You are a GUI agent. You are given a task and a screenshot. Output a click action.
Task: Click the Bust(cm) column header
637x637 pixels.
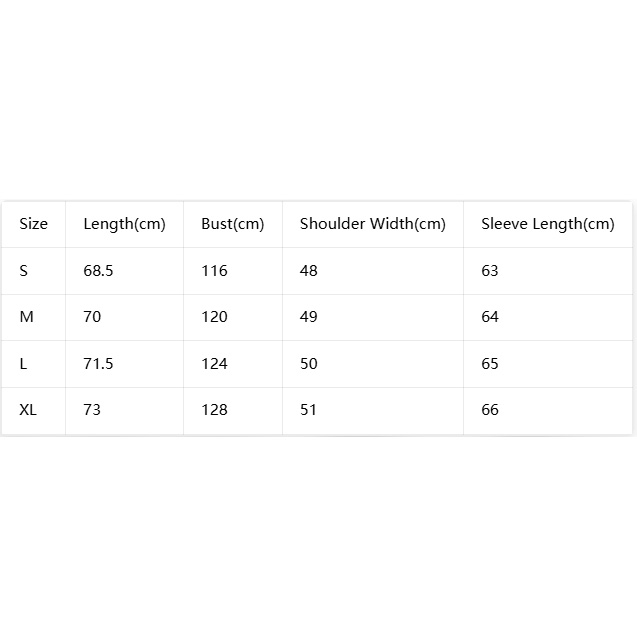(233, 224)
